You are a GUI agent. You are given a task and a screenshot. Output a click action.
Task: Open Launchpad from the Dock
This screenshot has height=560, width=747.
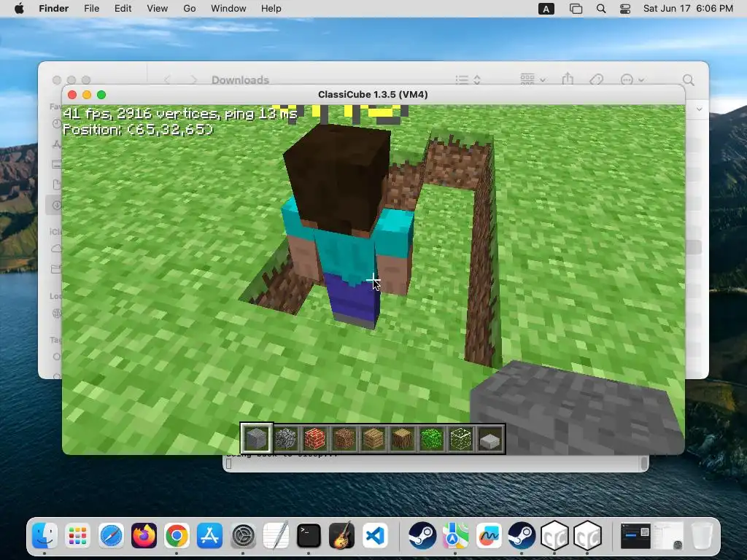click(x=77, y=536)
